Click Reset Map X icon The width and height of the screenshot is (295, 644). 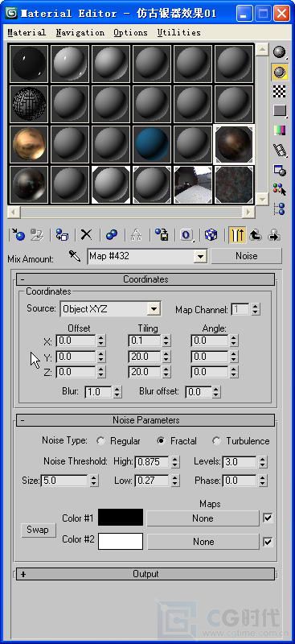pyautogui.click(x=86, y=235)
